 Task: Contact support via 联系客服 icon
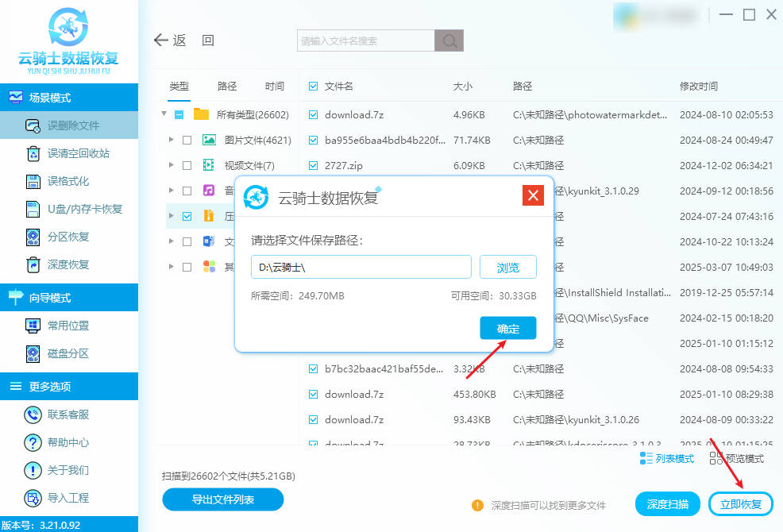(x=33, y=414)
